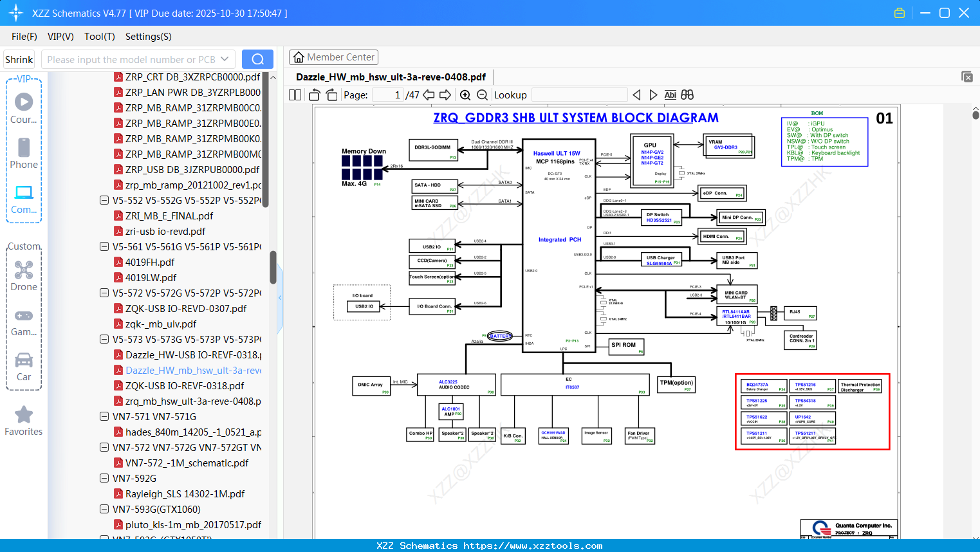The width and height of the screenshot is (980, 552).
Task: Collapse the VN7-572 VN7-572G group
Action: click(x=104, y=447)
